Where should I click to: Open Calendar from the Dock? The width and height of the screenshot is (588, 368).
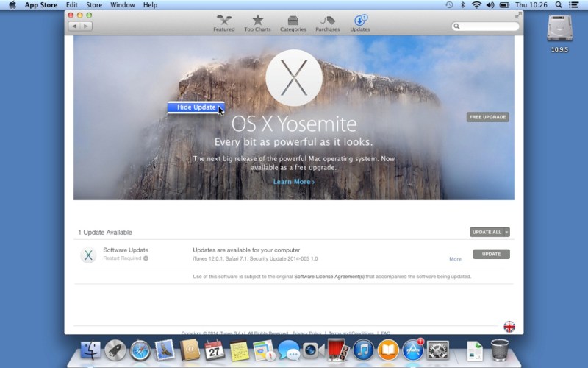tap(215, 350)
